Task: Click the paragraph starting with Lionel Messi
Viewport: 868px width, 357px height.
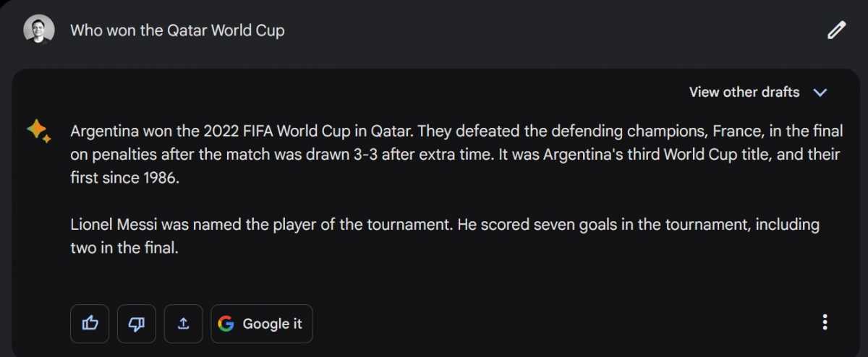Action: (445, 236)
